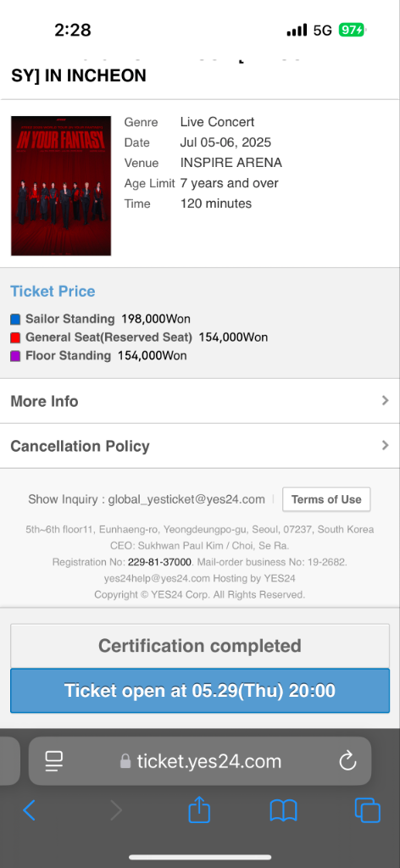
Task: Tap the ticket.yes24.com address field
Action: [200, 761]
